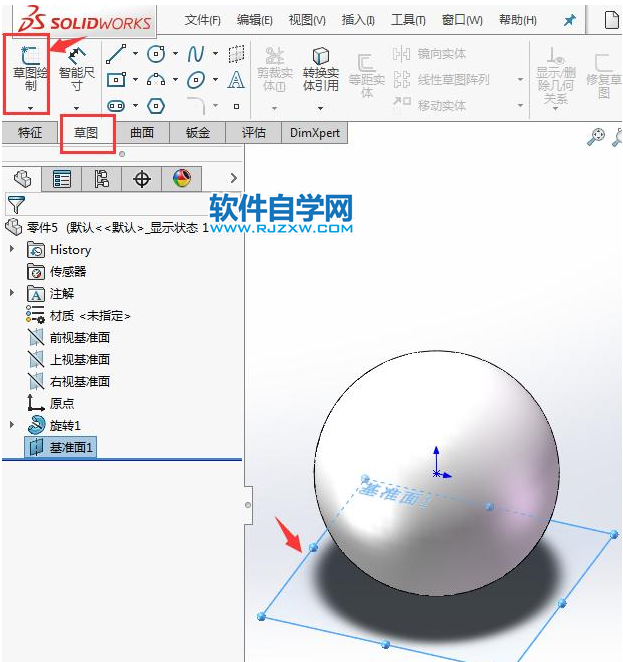Click the 等距实体 offset entities tool
623x662 pixels.
click(x=367, y=75)
